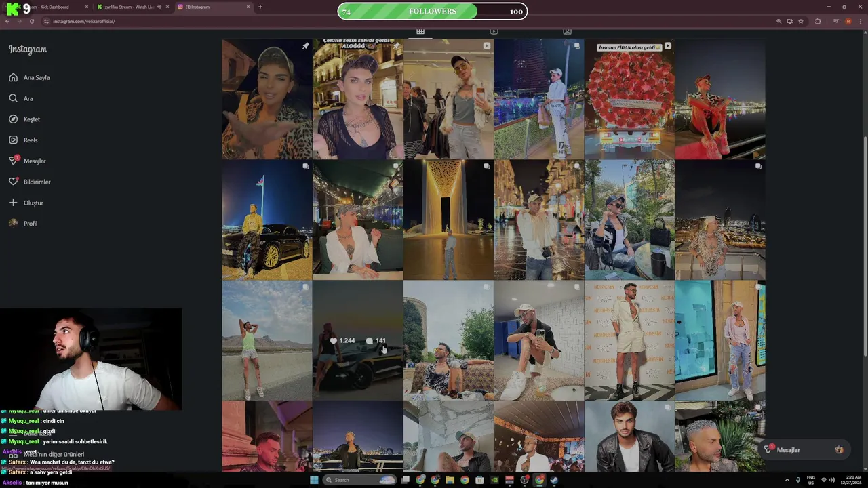Switch to the tagged photos tab
This screenshot has height=488, width=868.
click(567, 31)
